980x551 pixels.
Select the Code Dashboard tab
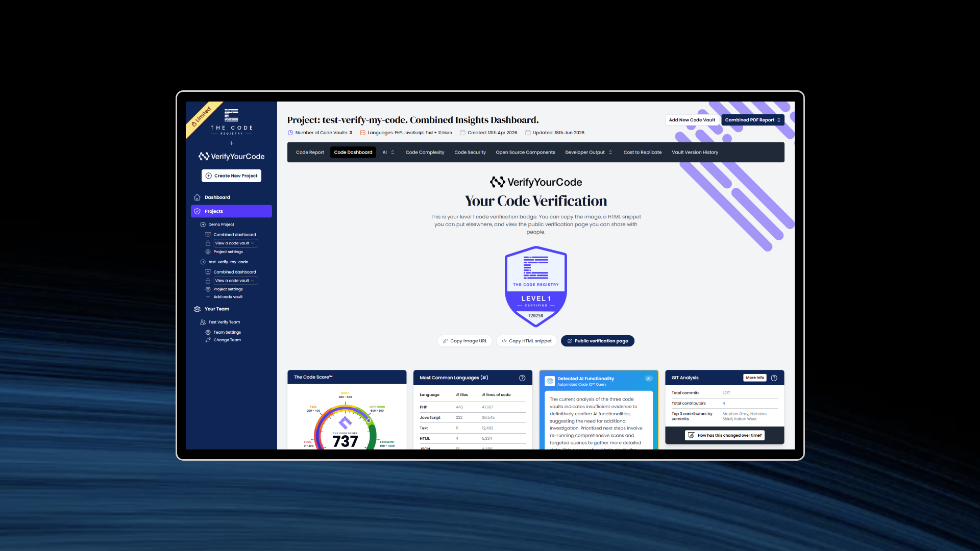click(x=353, y=153)
